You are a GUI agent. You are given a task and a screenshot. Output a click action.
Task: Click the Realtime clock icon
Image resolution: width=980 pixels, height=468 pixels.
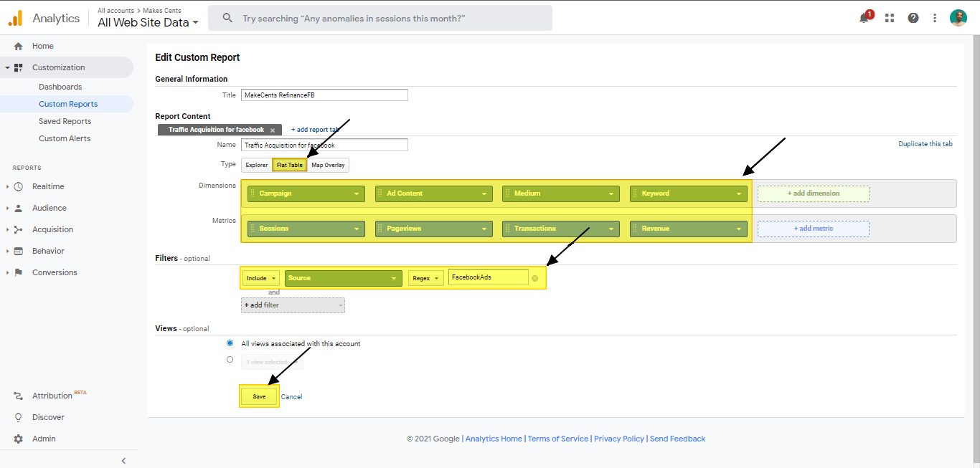click(x=19, y=186)
